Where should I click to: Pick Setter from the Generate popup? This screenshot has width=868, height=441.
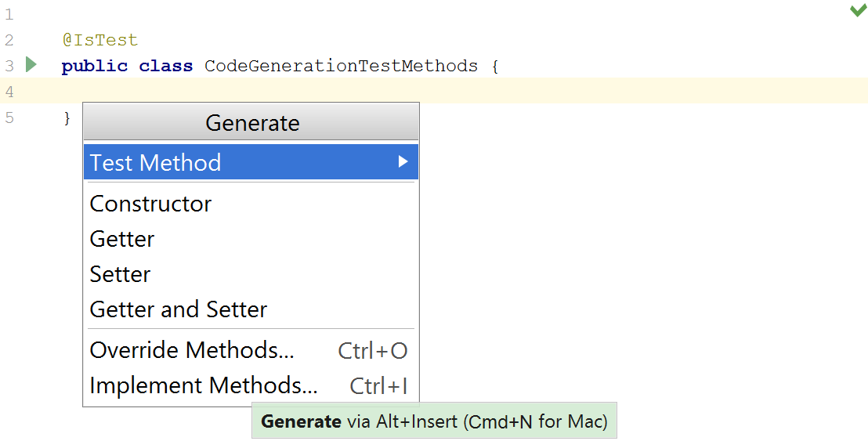tap(120, 274)
